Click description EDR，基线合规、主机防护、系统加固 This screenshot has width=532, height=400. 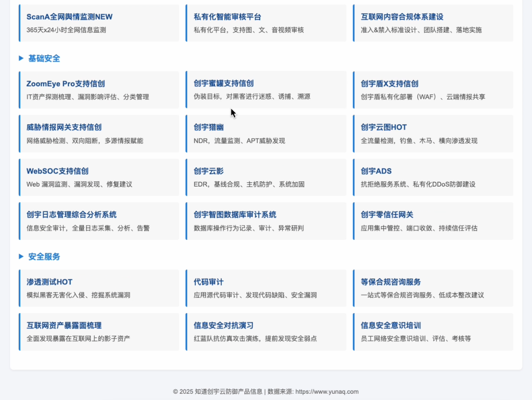249,184
